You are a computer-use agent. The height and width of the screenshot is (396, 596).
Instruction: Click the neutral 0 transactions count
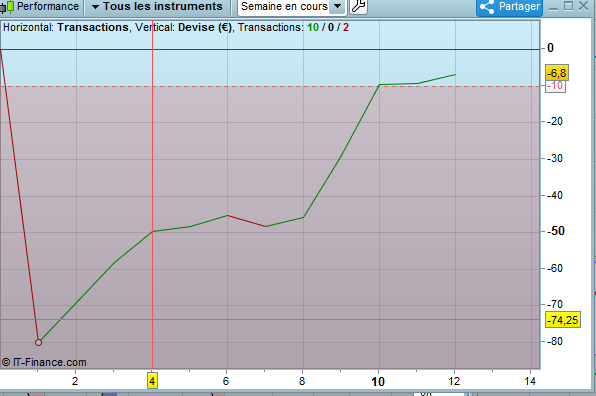[331, 27]
